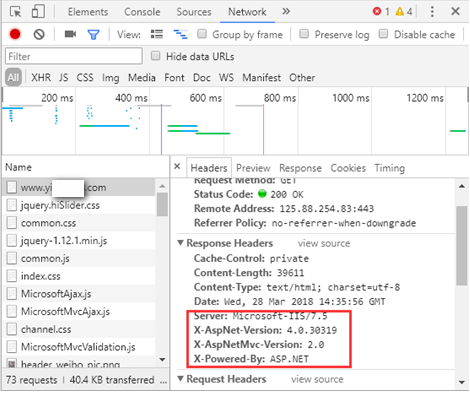Image resolution: width=470 pixels, height=393 pixels.
Task: Enable Group by frame checkbox
Action: coord(202,34)
